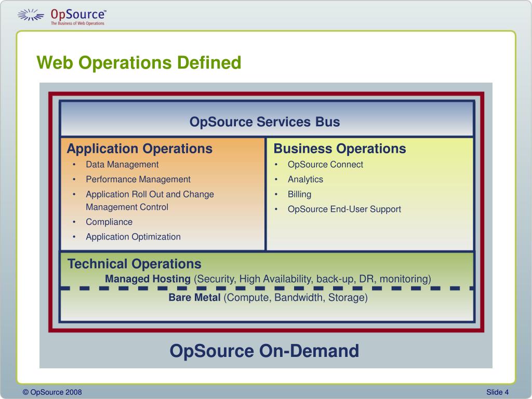Click the 'Analytics' bullet
The height and width of the screenshot is (399, 532).
point(305,179)
